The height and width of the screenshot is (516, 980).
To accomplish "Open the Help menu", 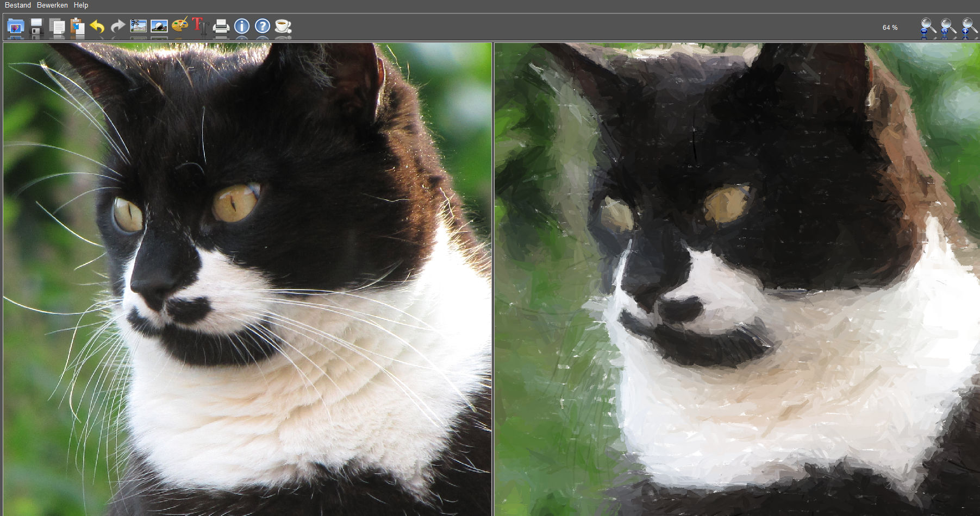I will pyautogui.click(x=81, y=5).
